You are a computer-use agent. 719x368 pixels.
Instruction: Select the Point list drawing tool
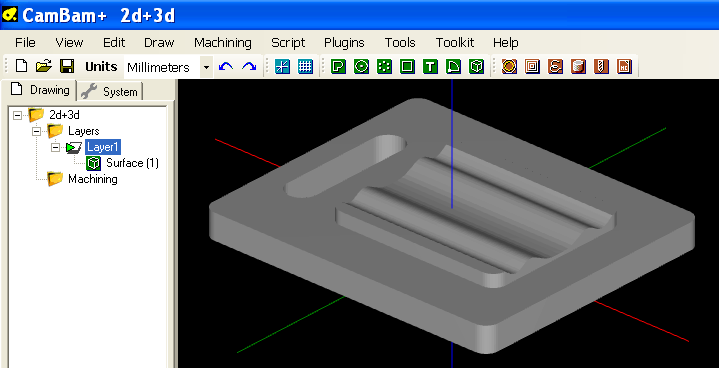pyautogui.click(x=384, y=66)
